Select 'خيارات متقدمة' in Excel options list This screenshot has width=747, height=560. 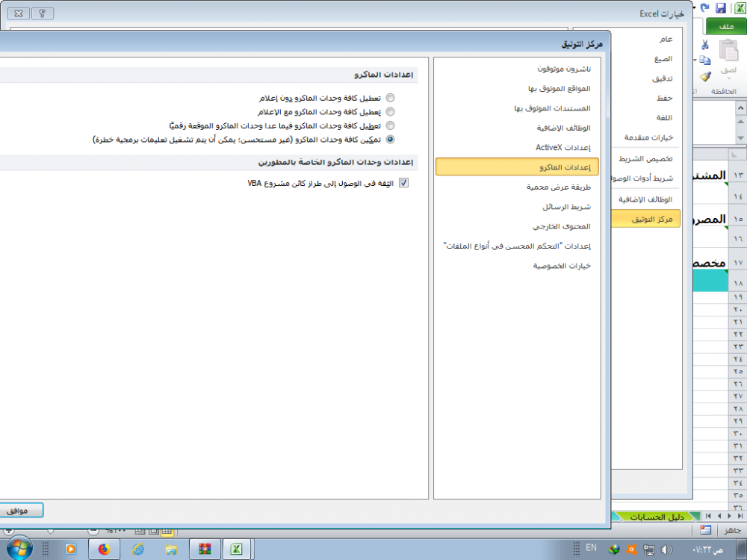pyautogui.click(x=649, y=137)
